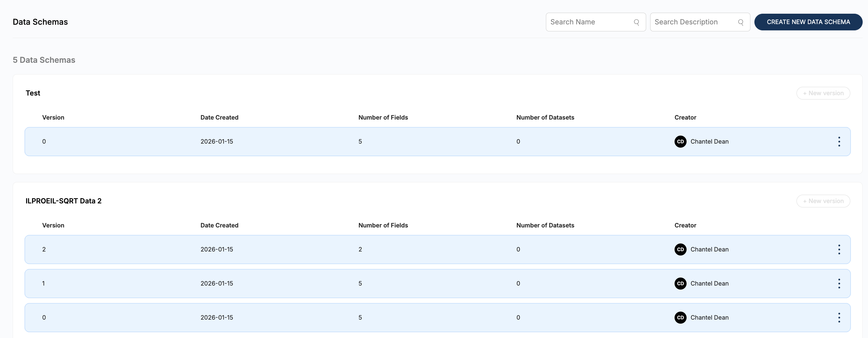Click CD avatar in ILPROEIL-SQRT version 0 row
This screenshot has height=338, width=868.
pos(680,317)
